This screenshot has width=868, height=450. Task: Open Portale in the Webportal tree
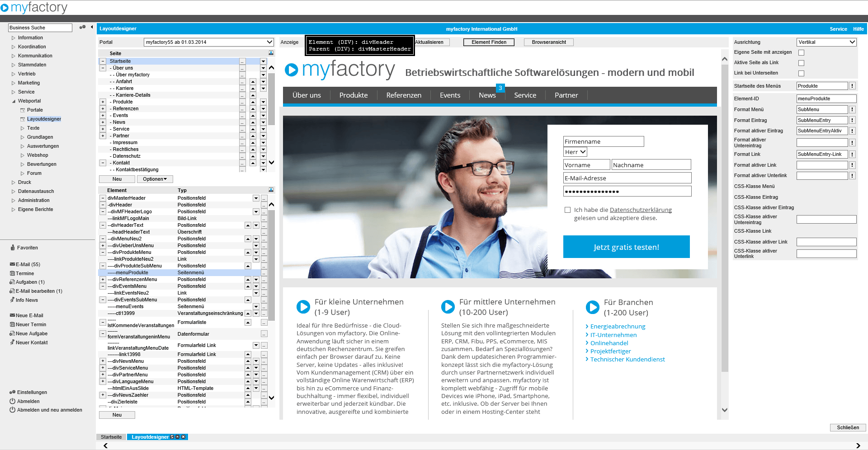point(35,110)
